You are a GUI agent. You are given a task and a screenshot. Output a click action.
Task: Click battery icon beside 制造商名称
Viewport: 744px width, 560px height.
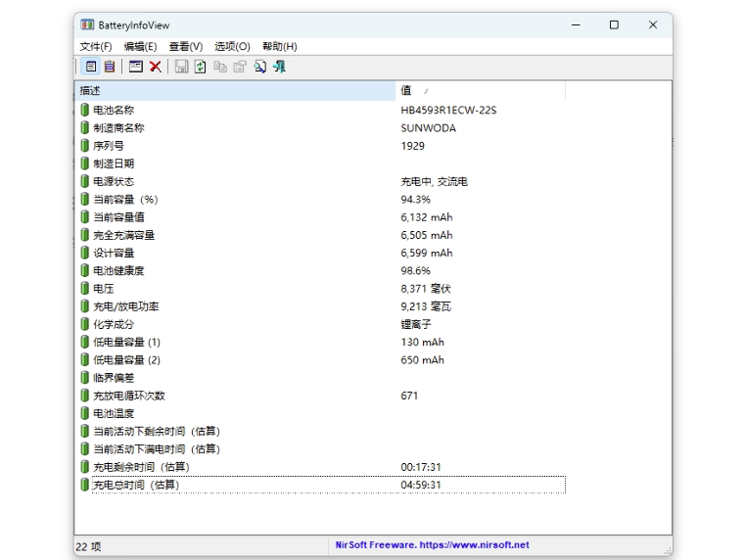coord(84,128)
